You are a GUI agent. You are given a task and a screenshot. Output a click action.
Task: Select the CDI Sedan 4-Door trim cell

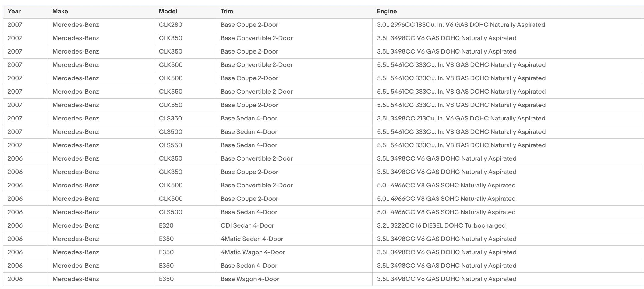pos(294,226)
